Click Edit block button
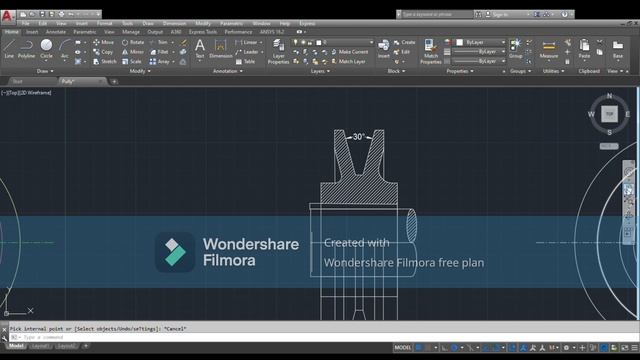Screen dimensions: 640x360 point(402,52)
